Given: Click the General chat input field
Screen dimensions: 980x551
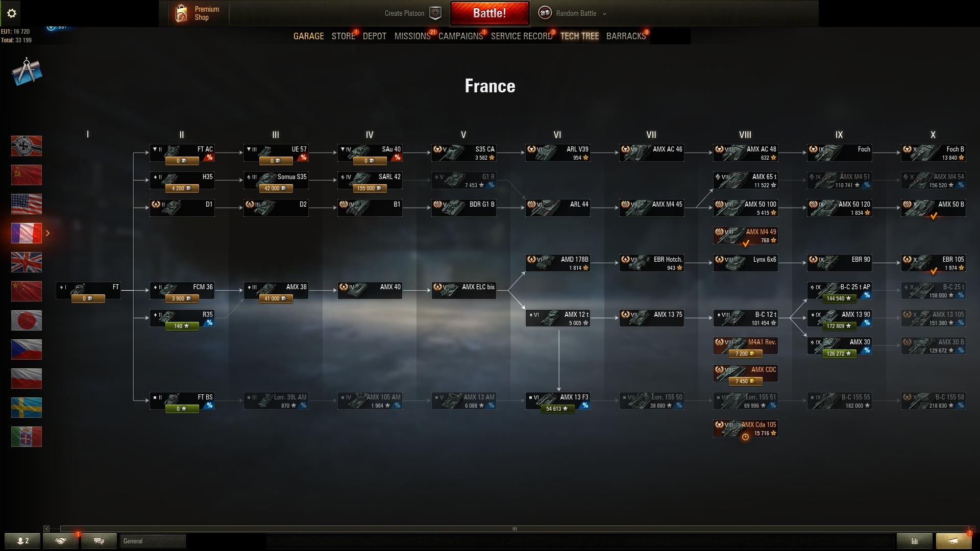Looking at the screenshot, I should pyautogui.click(x=153, y=541).
